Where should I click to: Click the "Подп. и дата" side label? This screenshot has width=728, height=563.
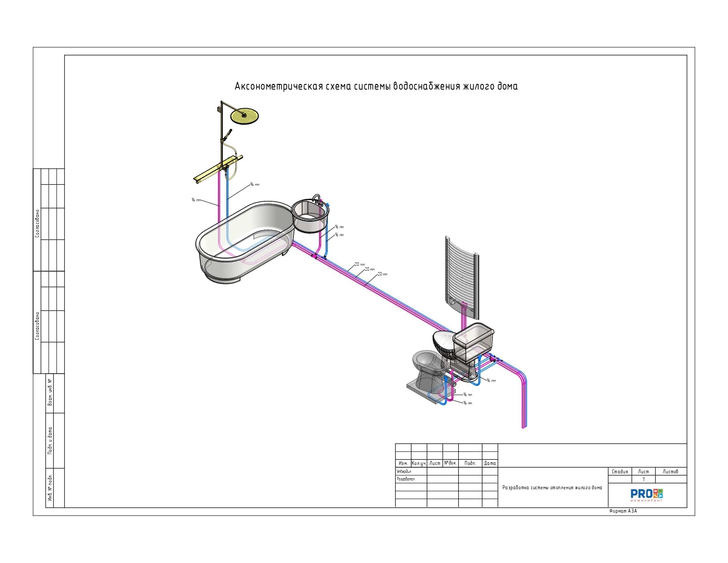coord(50,440)
